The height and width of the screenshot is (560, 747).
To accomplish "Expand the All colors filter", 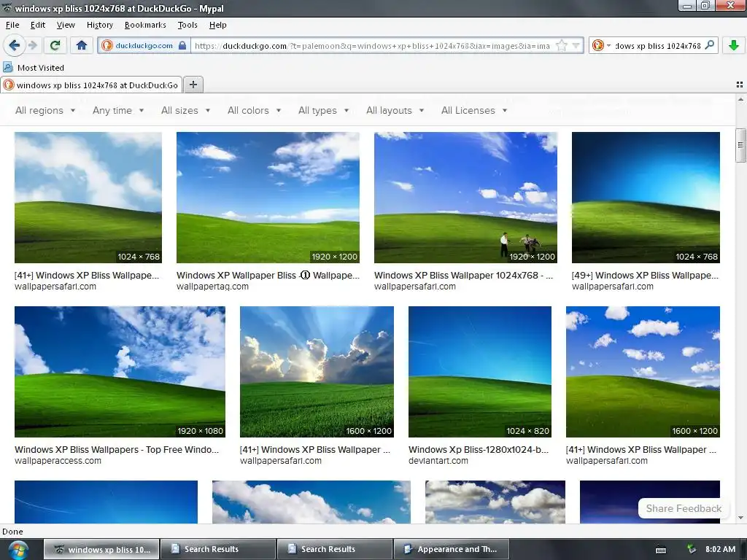I will pos(255,111).
